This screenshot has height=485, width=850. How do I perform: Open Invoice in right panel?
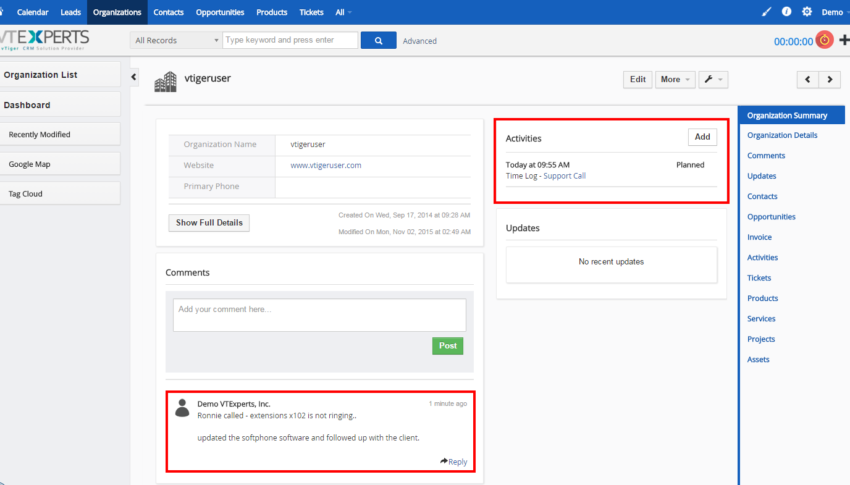coord(759,237)
